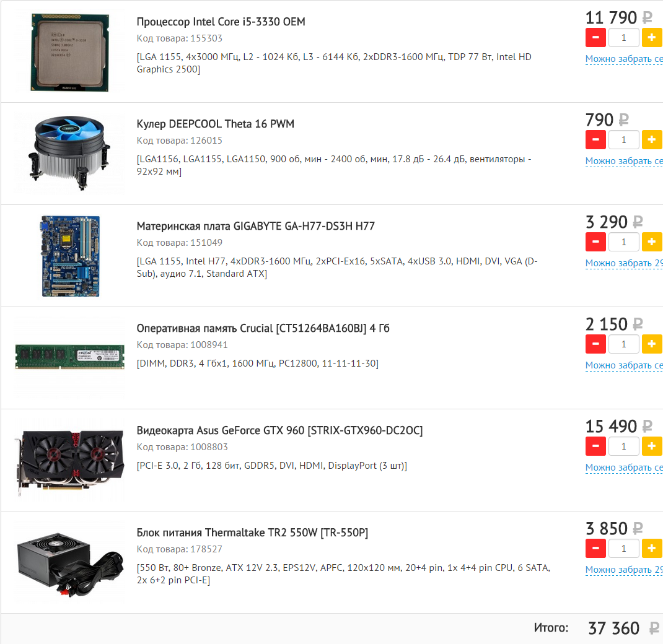
Task: Decrease quantity of GIGABYTE GA-H77-DS3H motherboard
Action: click(x=595, y=242)
